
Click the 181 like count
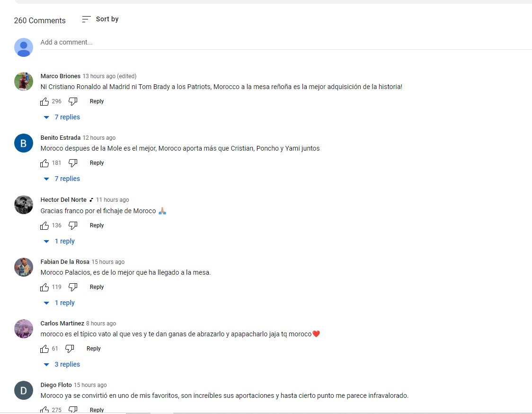pyautogui.click(x=56, y=162)
